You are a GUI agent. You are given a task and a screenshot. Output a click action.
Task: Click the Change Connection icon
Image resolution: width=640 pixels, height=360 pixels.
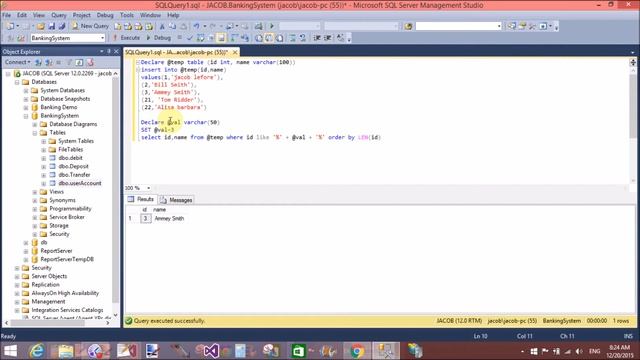point(21,38)
